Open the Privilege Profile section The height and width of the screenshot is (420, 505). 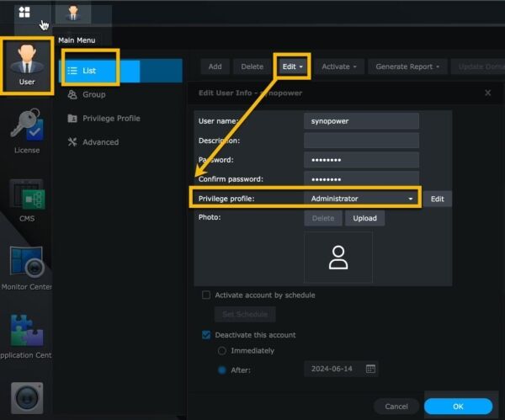104,118
